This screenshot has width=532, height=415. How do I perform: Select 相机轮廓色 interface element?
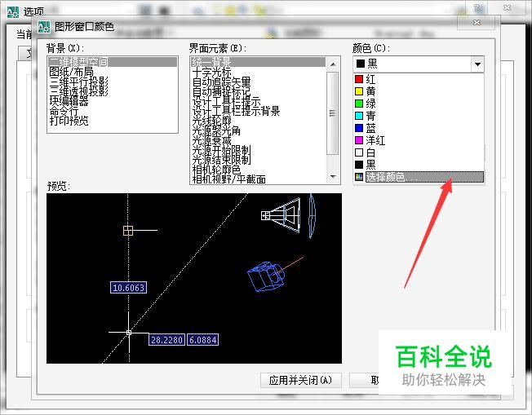click(x=216, y=170)
